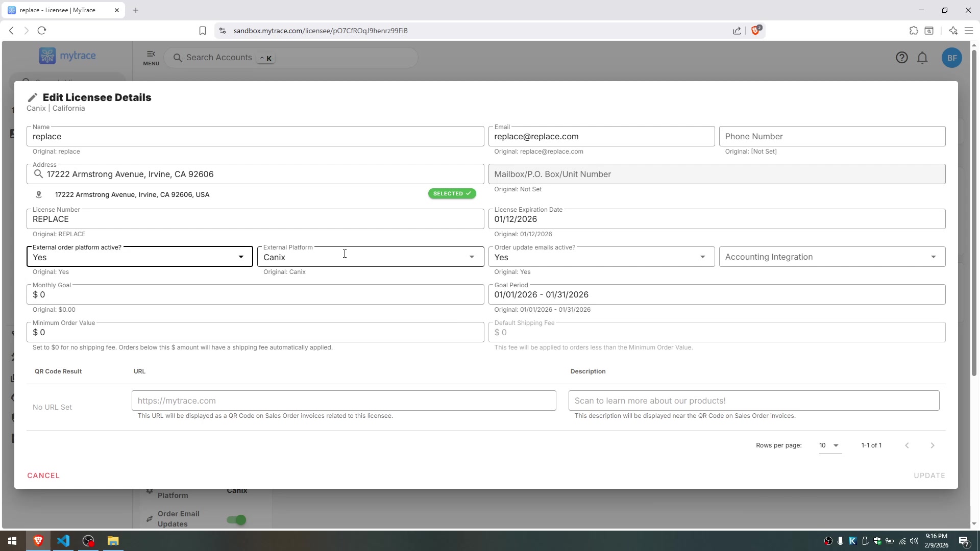Click the CANCEL button

coord(43,475)
